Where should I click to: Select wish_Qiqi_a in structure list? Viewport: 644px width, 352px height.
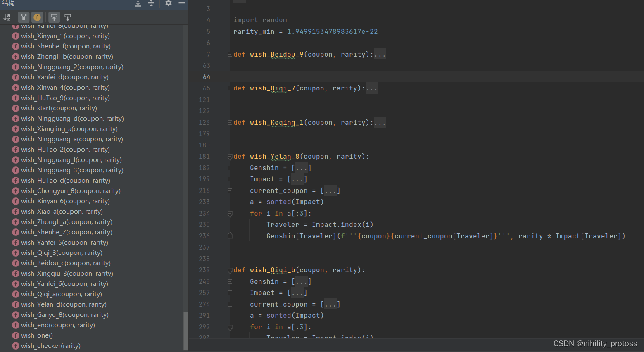[x=62, y=294]
